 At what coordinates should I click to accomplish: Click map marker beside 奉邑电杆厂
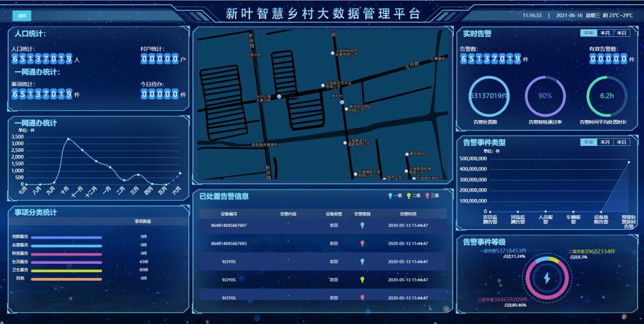(x=407, y=154)
